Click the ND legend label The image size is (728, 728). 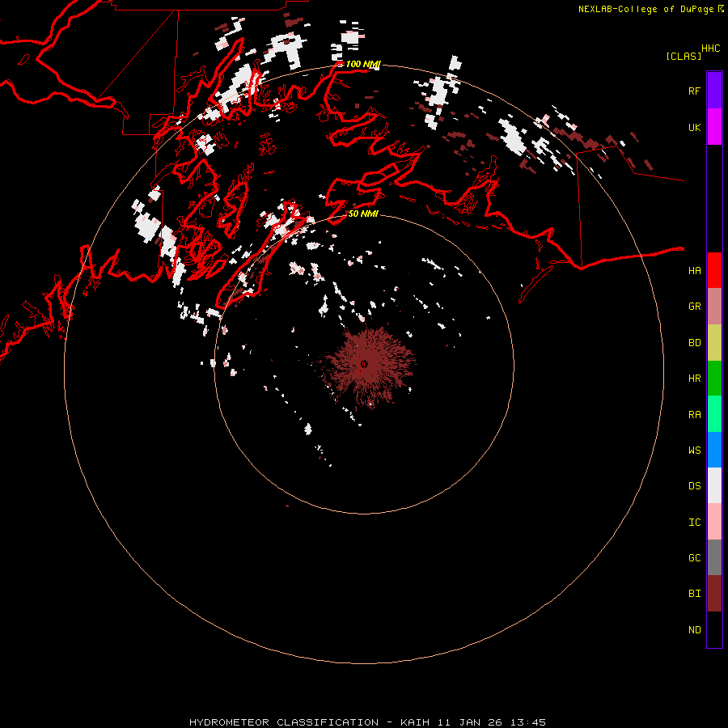(694, 630)
